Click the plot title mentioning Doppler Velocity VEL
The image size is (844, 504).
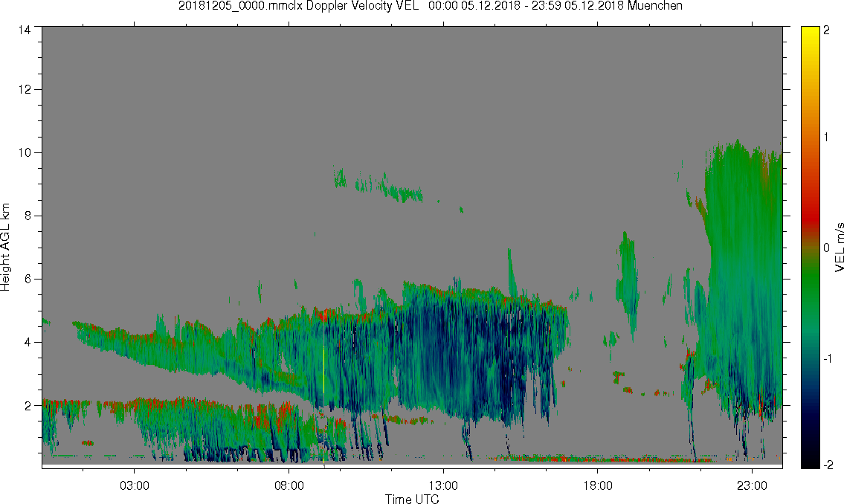tap(430, 6)
